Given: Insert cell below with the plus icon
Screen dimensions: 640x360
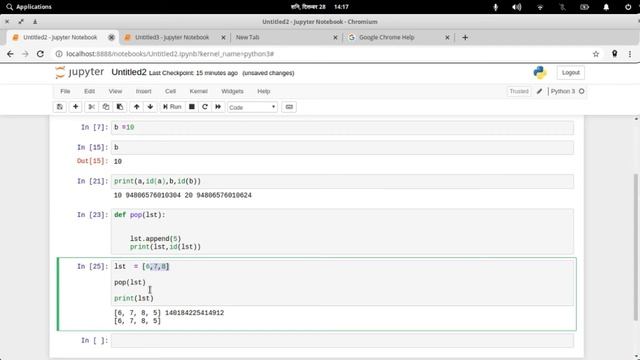Looking at the screenshot, I should pyautogui.click(x=76, y=107).
